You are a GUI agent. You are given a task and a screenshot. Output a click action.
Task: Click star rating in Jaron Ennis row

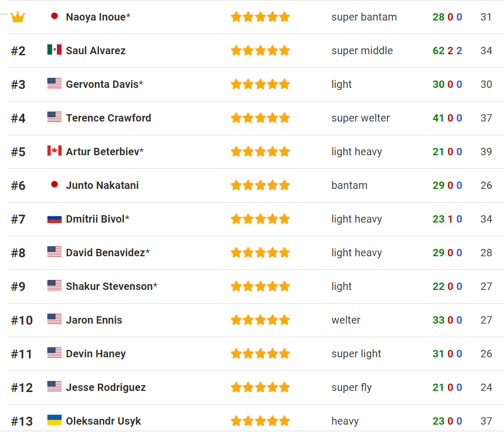click(260, 320)
